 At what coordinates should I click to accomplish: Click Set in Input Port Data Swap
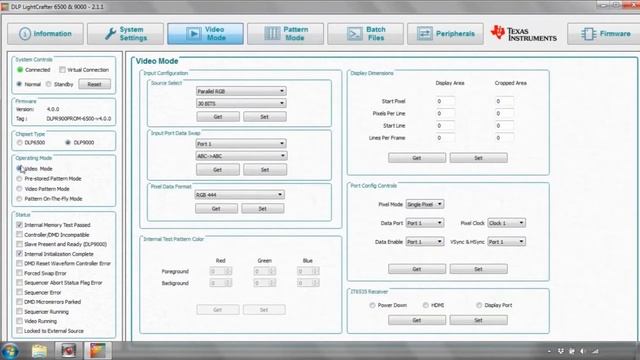265,169
